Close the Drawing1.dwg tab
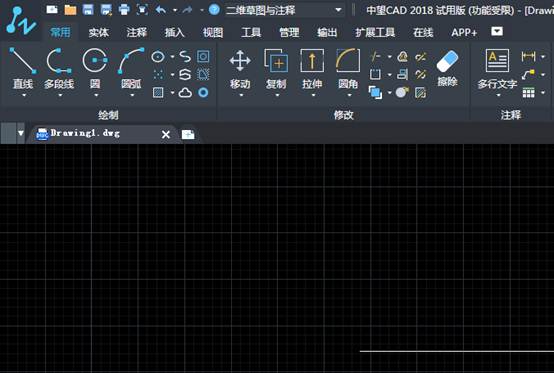This screenshot has height=373, width=554. coord(166,134)
